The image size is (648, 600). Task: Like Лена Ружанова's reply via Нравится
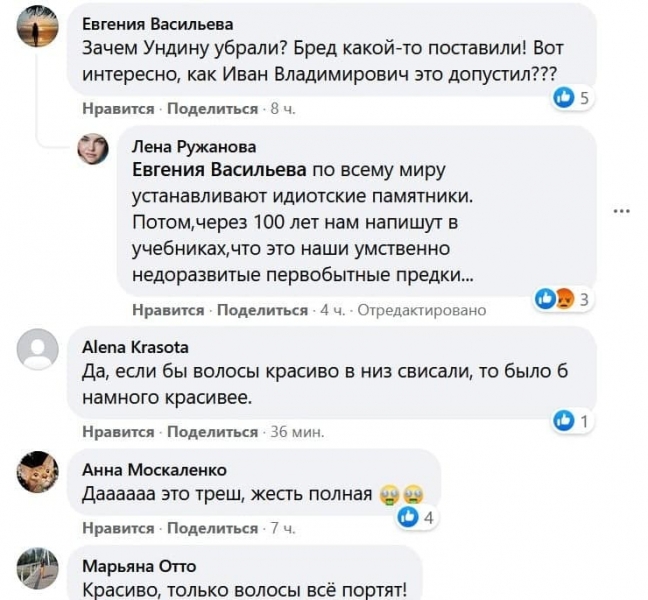point(167,310)
